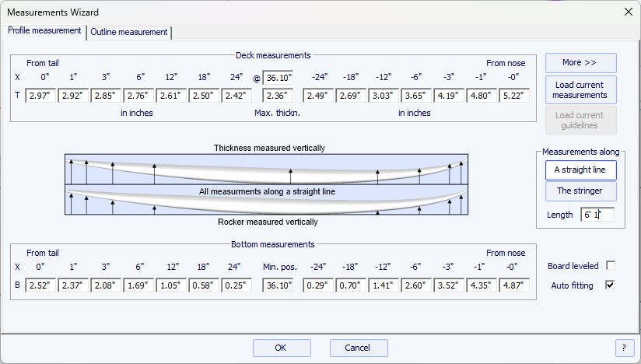Edit bottom rocker at 0" from tail
Image resolution: width=641 pixels, height=364 pixels.
(x=39, y=285)
